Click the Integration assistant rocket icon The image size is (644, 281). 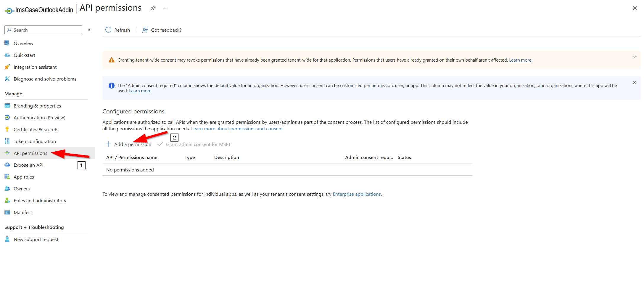coord(7,67)
